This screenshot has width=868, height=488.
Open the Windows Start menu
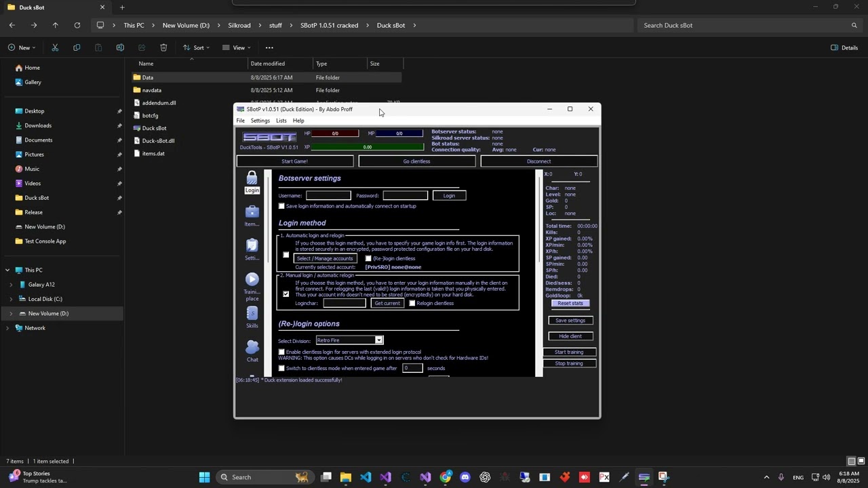pyautogui.click(x=204, y=477)
